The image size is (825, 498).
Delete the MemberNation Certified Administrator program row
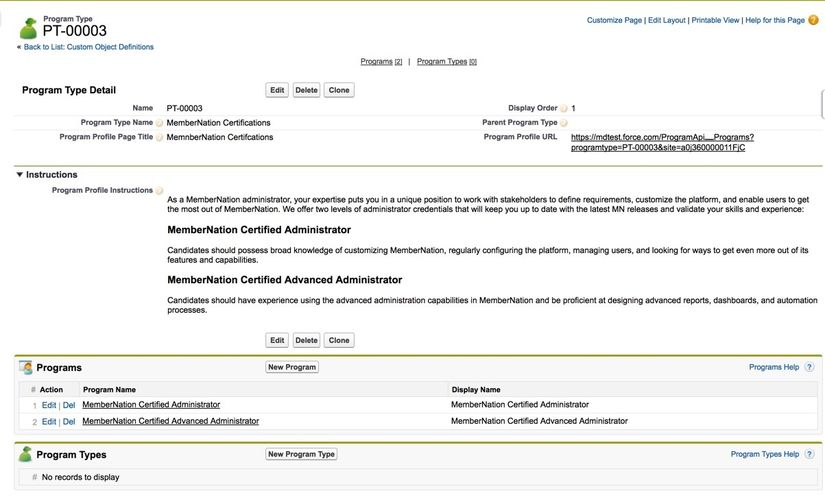[69, 405]
